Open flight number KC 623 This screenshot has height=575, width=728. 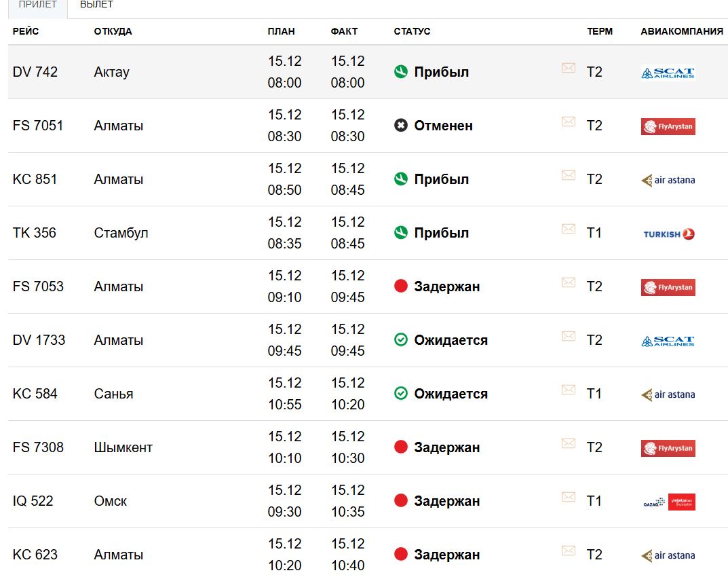35,555
